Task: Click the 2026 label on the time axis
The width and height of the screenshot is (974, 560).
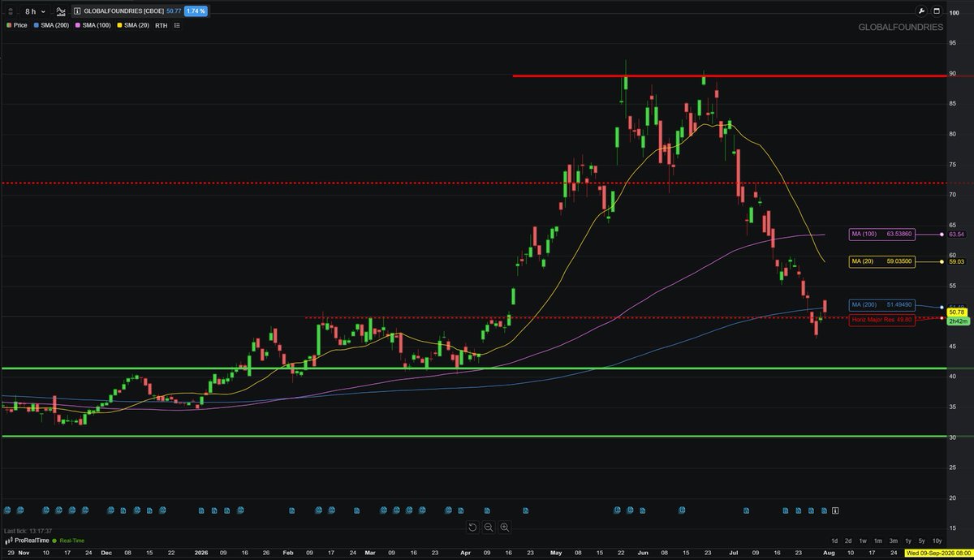Action: (203, 553)
